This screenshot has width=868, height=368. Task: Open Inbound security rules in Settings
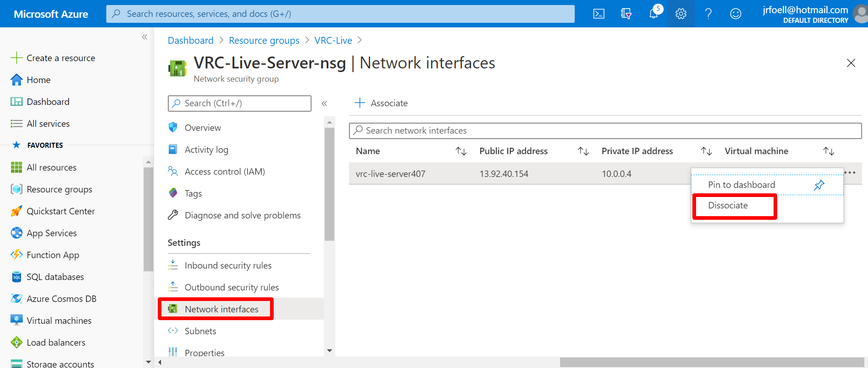228,265
